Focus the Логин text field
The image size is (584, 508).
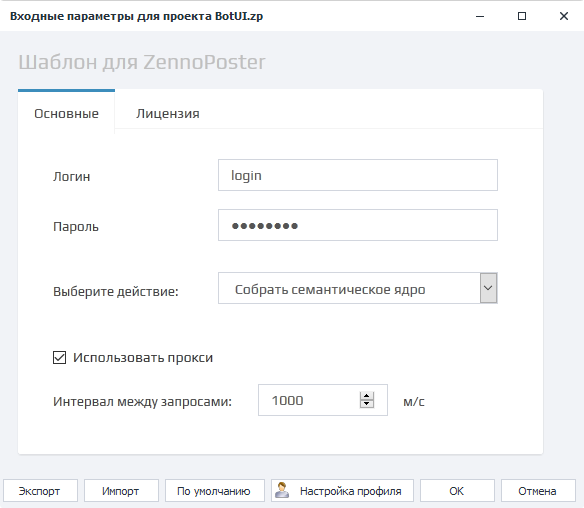point(358,175)
